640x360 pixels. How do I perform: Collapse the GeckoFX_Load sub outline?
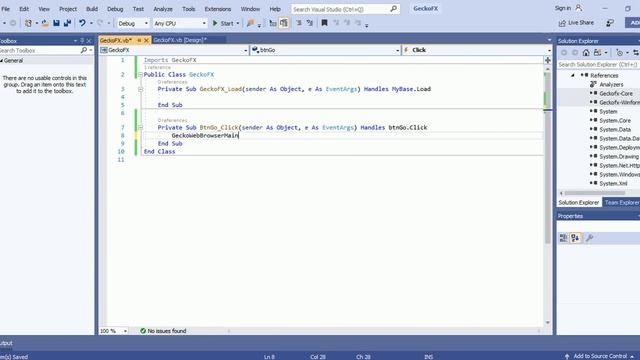(x=140, y=89)
